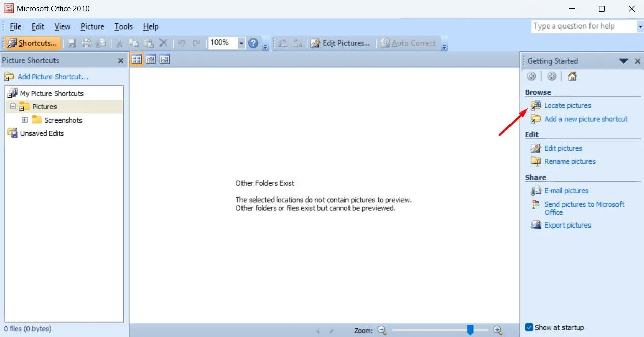The width and height of the screenshot is (644, 337).
Task: Click the Undo icon
Action: [x=182, y=43]
